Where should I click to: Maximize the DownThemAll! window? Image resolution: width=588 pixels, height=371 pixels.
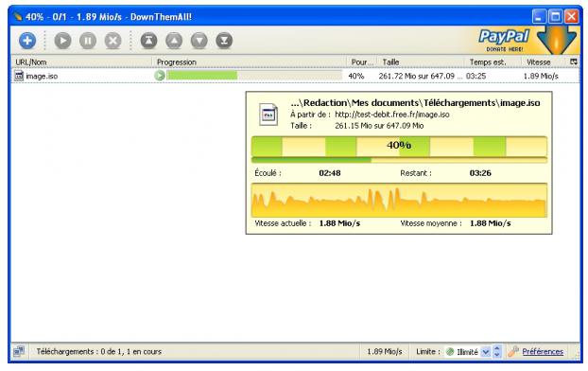(x=555, y=16)
